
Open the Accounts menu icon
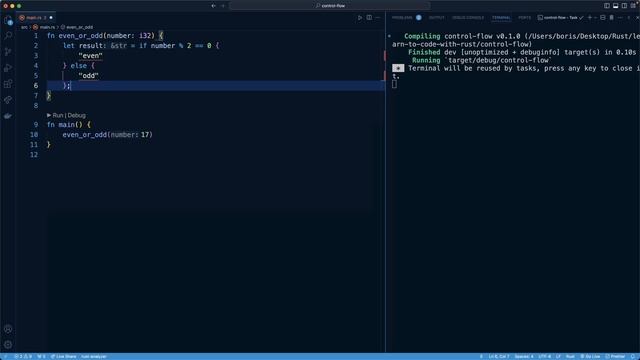(8, 329)
